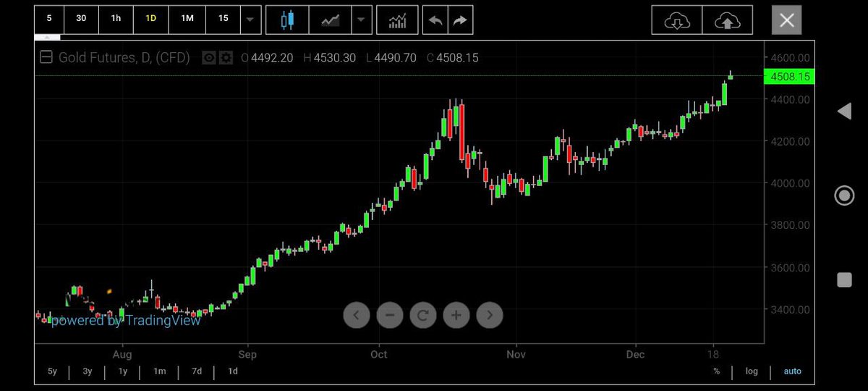Screen dimensions: 868x391
Task: Click the 4000.00 price axis label
Action: 790,183
